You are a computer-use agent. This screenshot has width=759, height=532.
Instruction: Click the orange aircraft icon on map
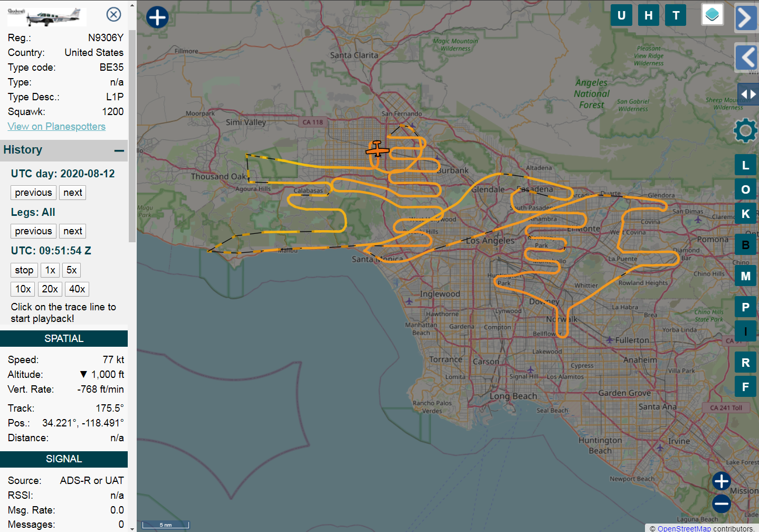click(x=377, y=149)
